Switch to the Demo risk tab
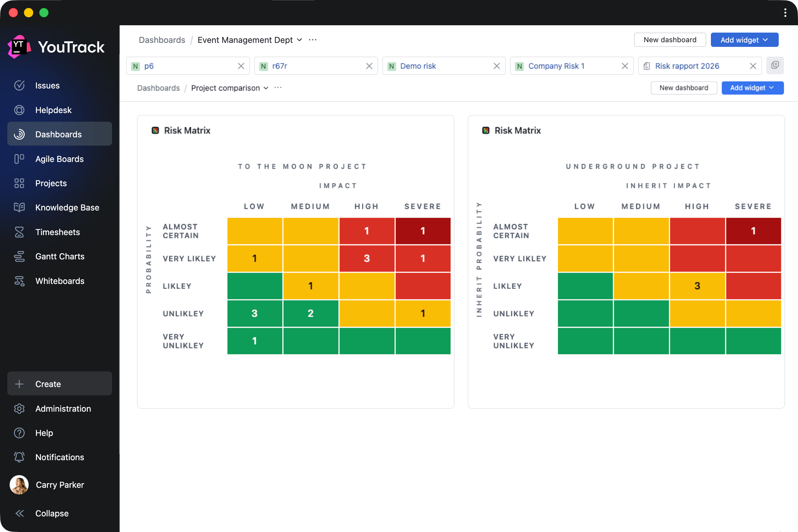This screenshot has width=798, height=532. [418, 66]
